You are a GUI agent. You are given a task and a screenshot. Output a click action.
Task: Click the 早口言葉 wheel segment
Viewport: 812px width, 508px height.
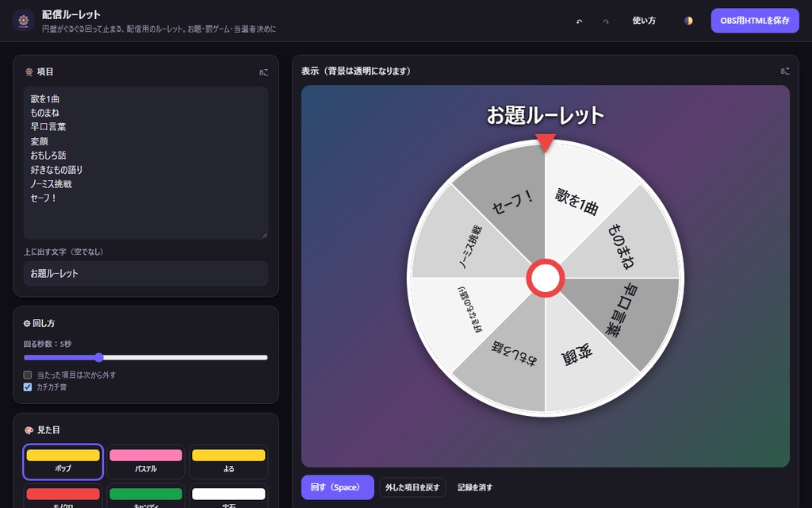pos(622,310)
